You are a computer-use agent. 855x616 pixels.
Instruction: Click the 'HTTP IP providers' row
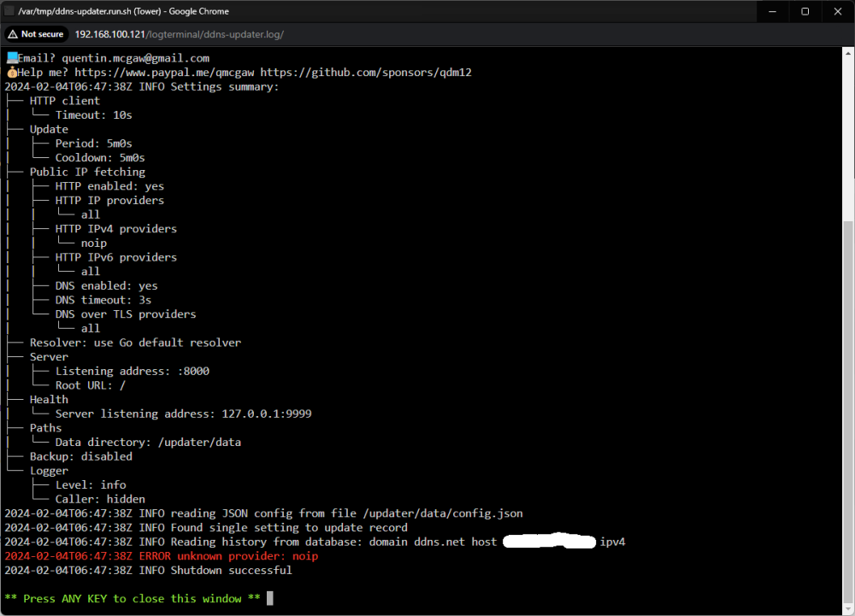[109, 201]
